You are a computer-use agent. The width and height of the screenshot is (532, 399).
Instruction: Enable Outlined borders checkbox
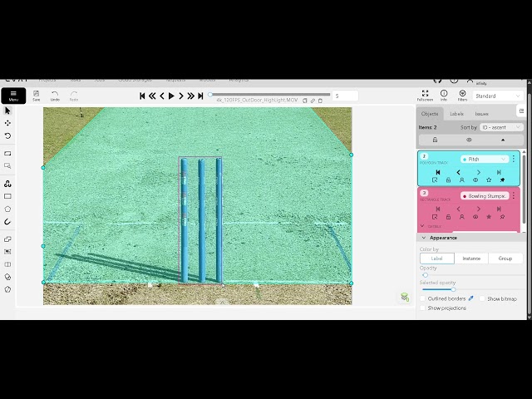point(423,298)
